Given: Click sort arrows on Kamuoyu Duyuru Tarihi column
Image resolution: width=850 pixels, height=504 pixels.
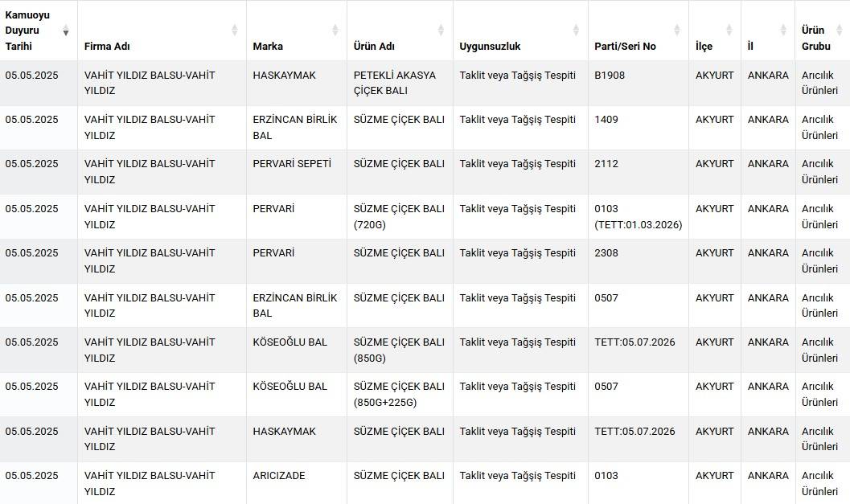Looking at the screenshot, I should tap(66, 31).
